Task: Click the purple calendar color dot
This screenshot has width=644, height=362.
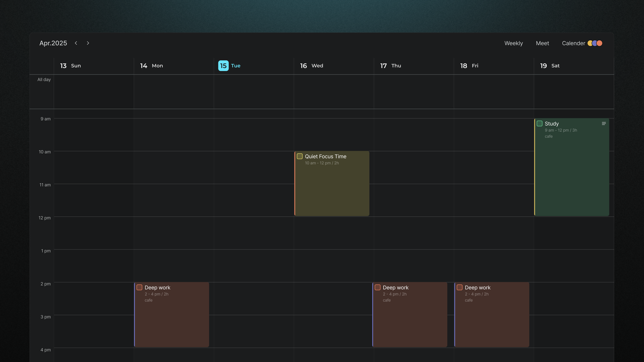Action: click(595, 43)
